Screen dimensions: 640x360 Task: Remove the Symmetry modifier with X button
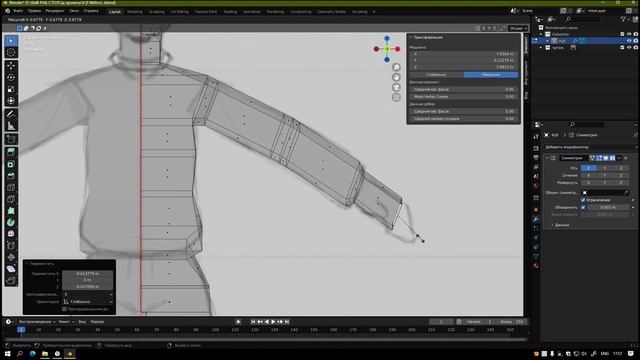[x=626, y=158]
